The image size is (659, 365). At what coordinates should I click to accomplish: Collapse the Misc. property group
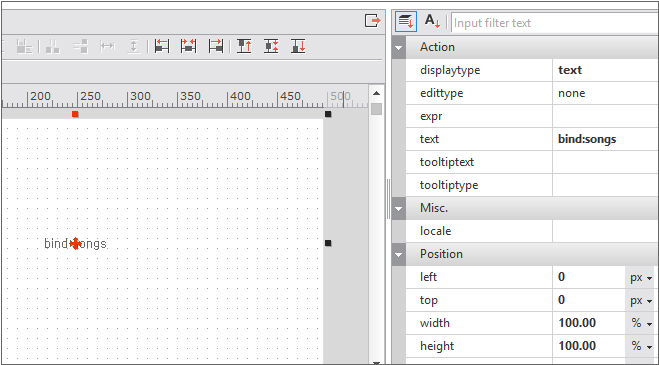click(x=398, y=208)
